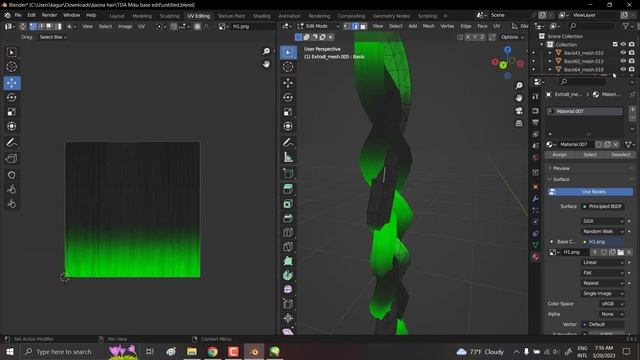This screenshot has height=360, width=640.
Task: Click the zoom magnifier icon in 3D viewport
Action: click(519, 86)
